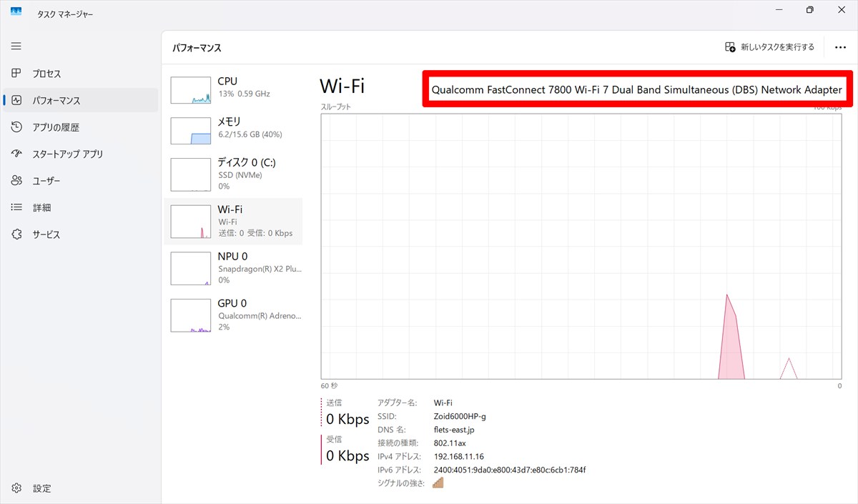Screen dimensions: 858x504
Task: Select the NPU 0 Snapdragon item
Action: [x=233, y=268]
